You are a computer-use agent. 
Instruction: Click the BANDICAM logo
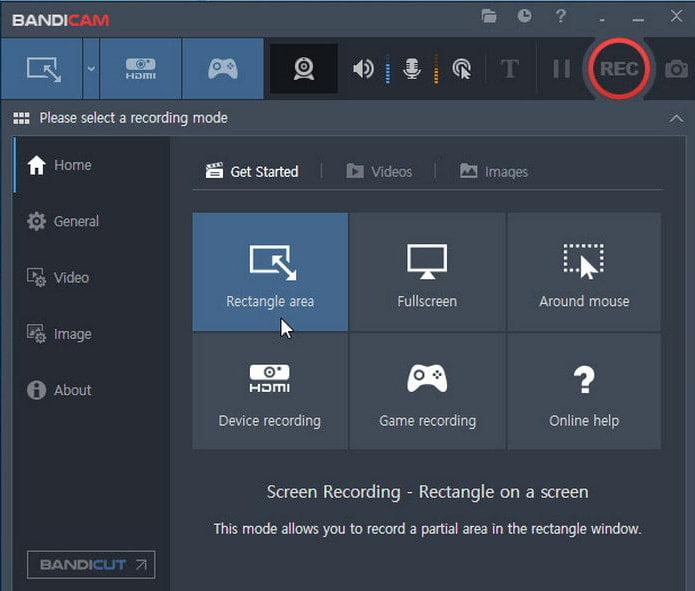61,20
